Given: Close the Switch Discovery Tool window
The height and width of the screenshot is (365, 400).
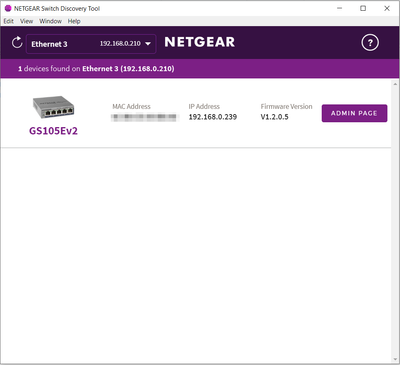Looking at the screenshot, I should (387, 8).
